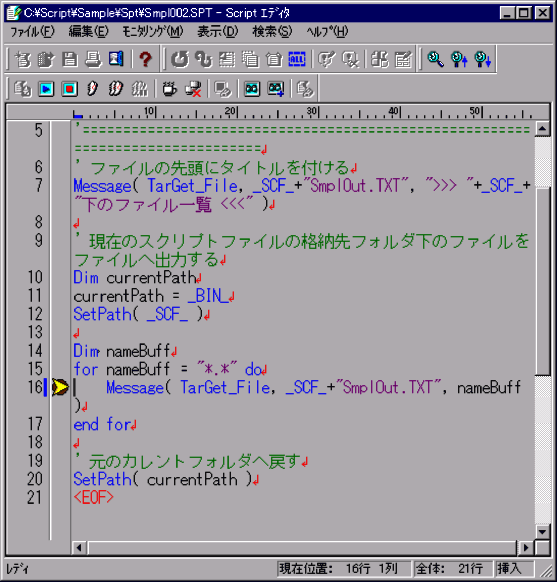Click the last icon in the monitoring toolbar
The width and height of the screenshot is (557, 582).
coord(305,89)
